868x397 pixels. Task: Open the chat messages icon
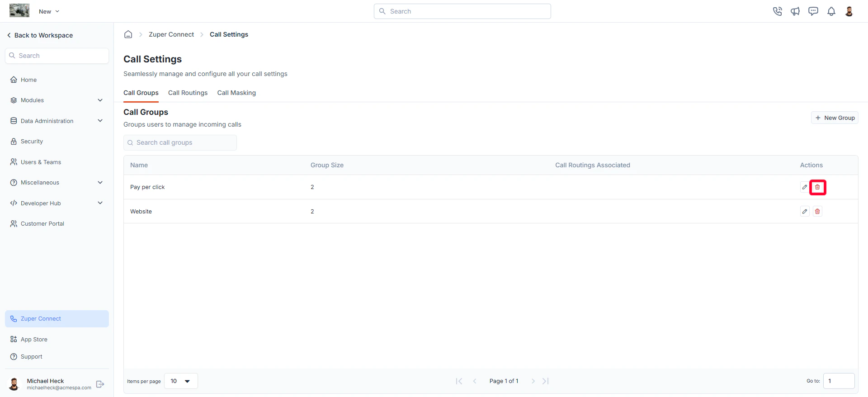(x=813, y=11)
